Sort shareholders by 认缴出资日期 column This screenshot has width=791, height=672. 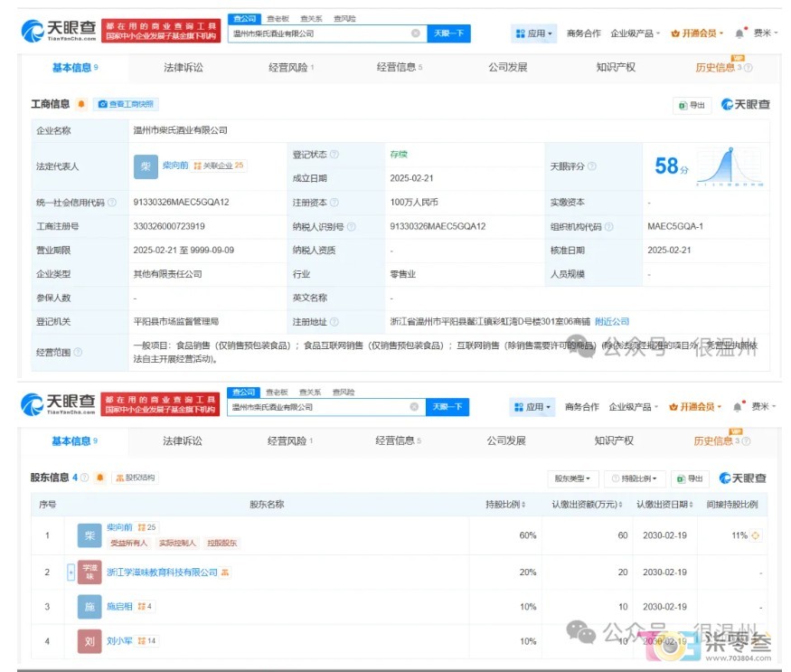pyautogui.click(x=664, y=505)
